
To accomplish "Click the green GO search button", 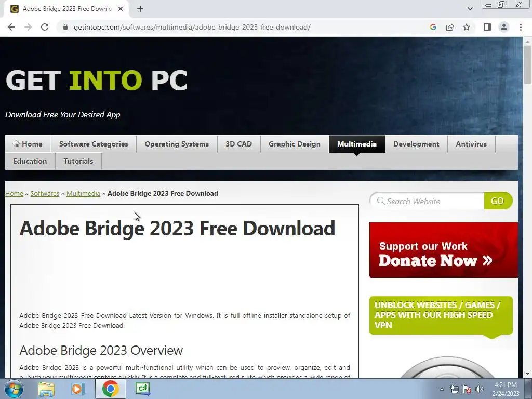I will 498,201.
